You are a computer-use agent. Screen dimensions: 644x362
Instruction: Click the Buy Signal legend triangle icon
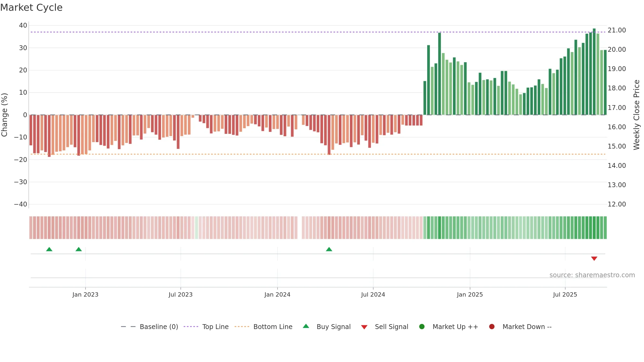point(306,326)
